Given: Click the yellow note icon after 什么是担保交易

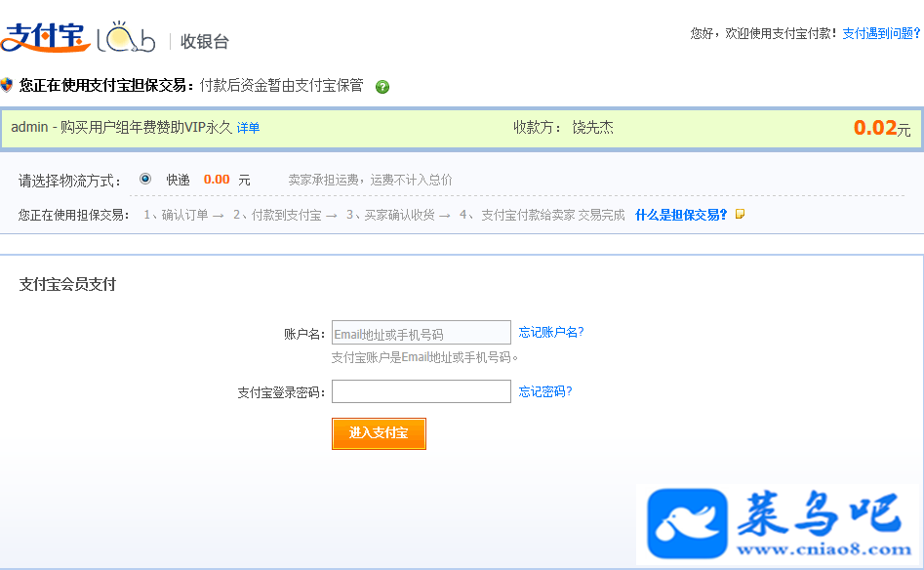Looking at the screenshot, I should [741, 215].
